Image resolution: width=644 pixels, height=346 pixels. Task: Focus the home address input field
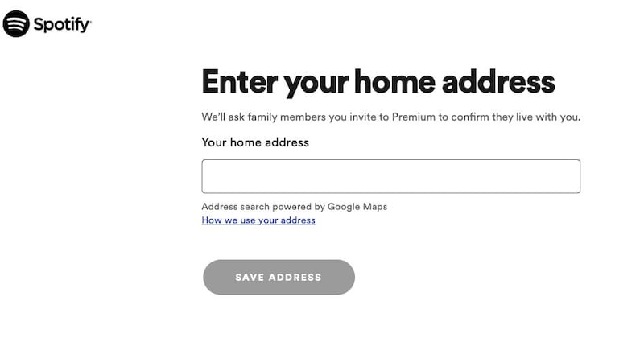(x=390, y=176)
